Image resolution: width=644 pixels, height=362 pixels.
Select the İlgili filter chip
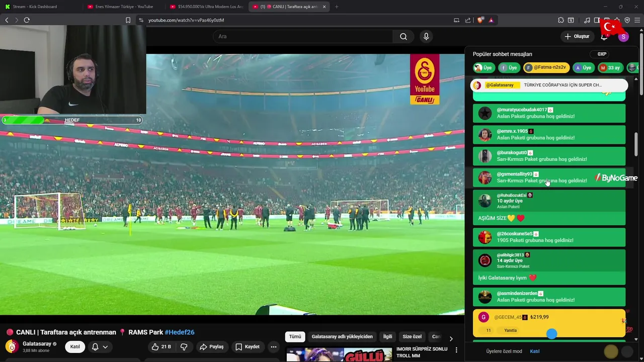(x=387, y=336)
